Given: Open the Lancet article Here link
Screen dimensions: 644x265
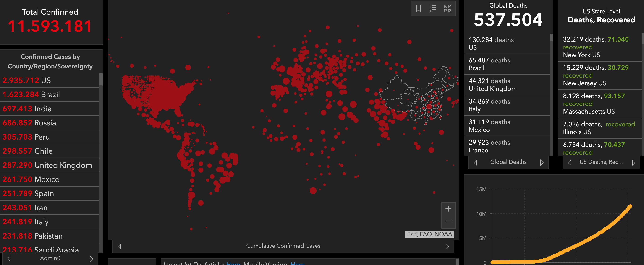Looking at the screenshot, I should coord(233,263).
